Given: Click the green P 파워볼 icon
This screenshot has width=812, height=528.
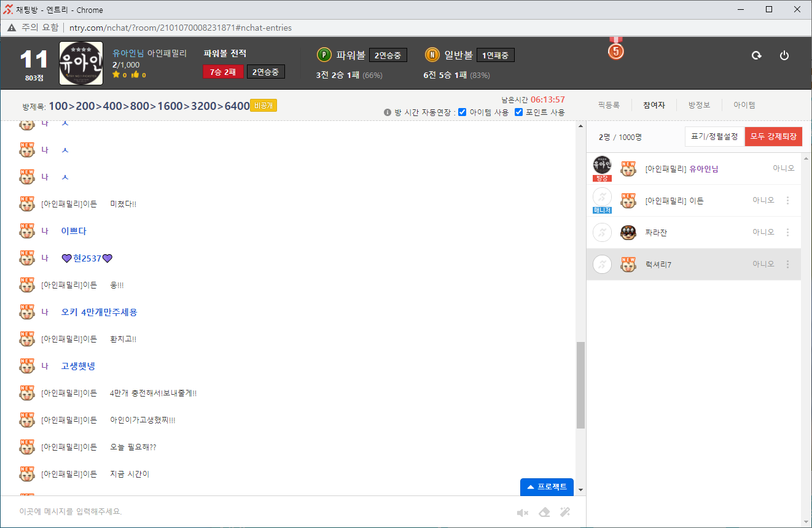Looking at the screenshot, I should (x=324, y=55).
